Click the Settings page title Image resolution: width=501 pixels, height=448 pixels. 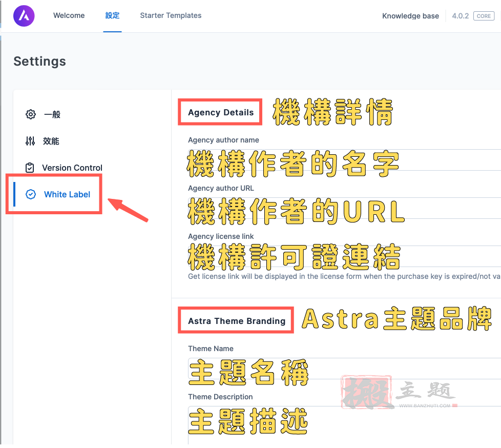point(39,61)
